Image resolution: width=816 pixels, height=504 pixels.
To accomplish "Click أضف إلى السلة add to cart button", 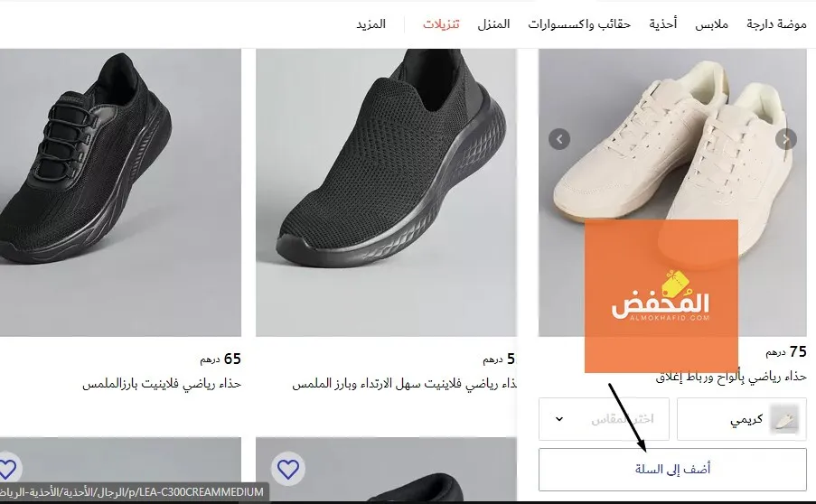I will 672,470.
